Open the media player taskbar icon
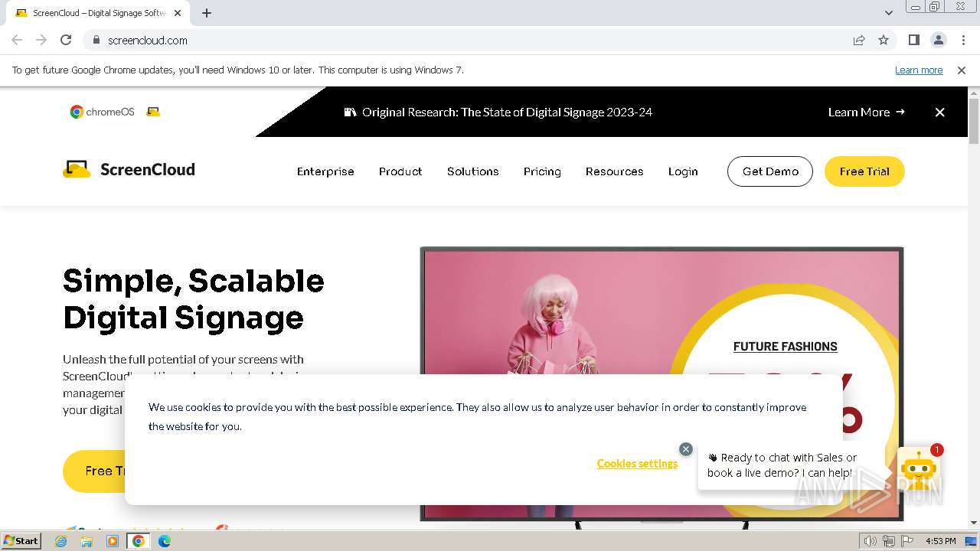Screen dimensions: 980x551 pyautogui.click(x=113, y=541)
